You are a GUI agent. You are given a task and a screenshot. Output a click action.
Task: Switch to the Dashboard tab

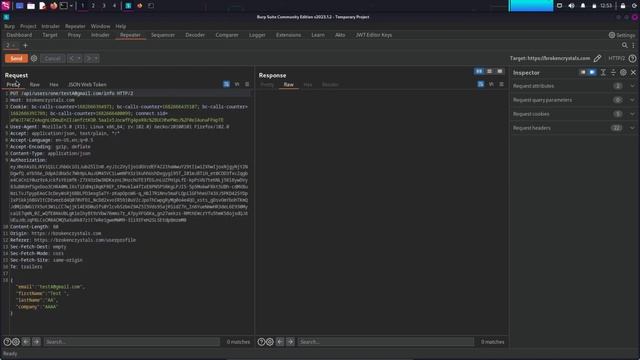pyautogui.click(x=19, y=35)
